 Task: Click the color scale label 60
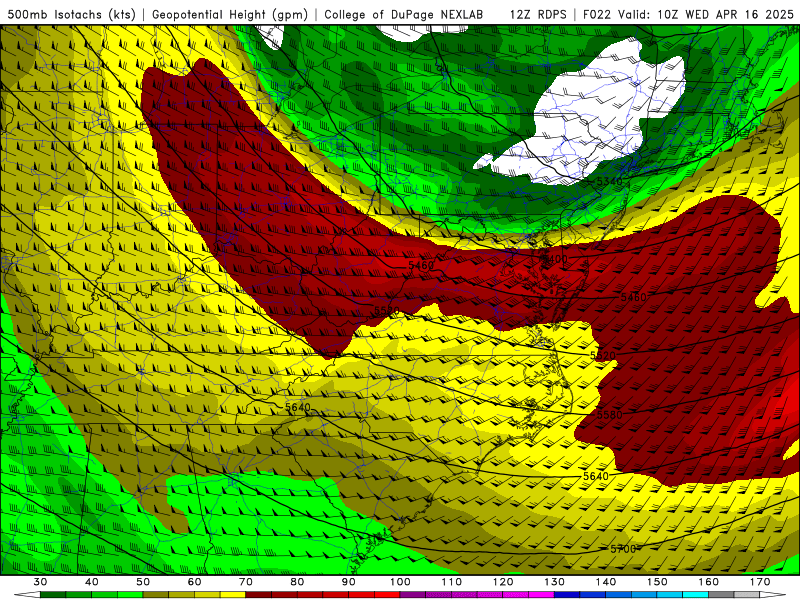(x=194, y=582)
